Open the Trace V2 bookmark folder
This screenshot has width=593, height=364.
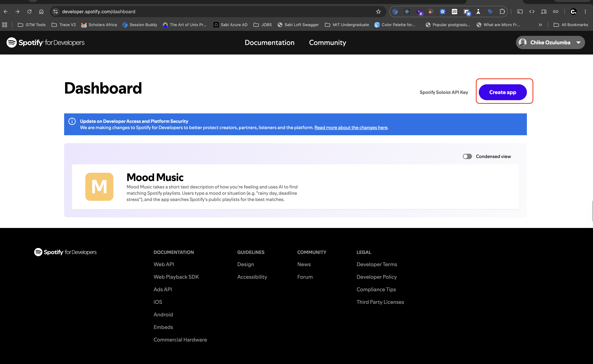[x=63, y=25]
